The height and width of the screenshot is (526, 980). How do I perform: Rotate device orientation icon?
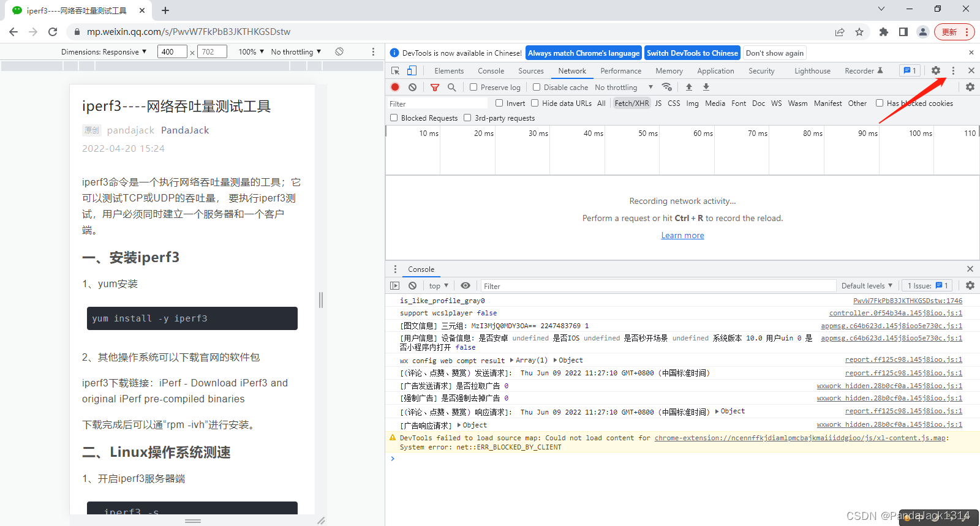[x=339, y=52]
